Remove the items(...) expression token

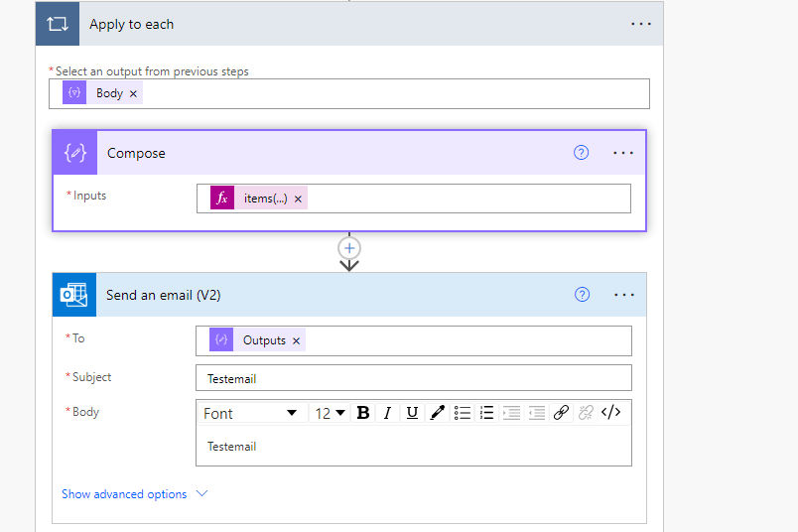tap(298, 199)
